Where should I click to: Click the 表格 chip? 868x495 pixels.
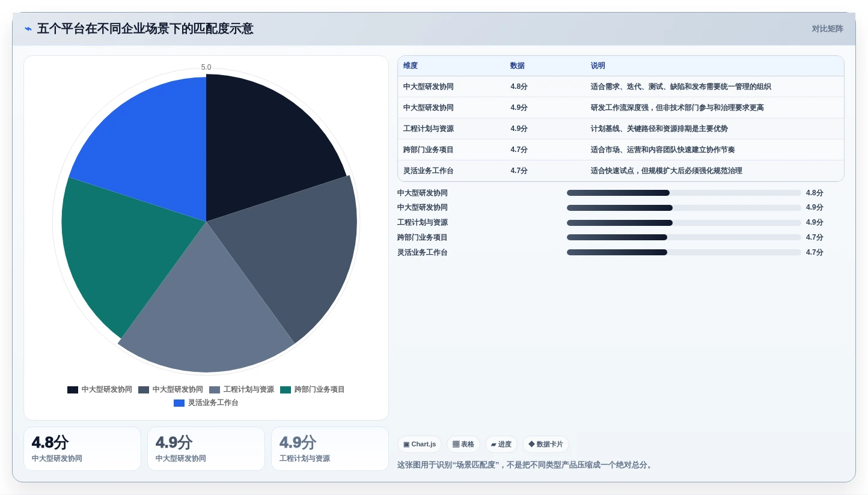pos(463,445)
